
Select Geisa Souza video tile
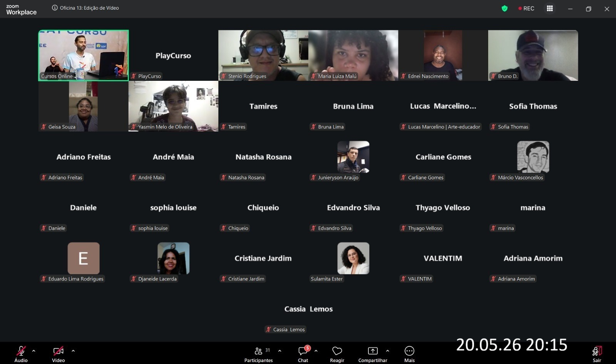pos(84,106)
